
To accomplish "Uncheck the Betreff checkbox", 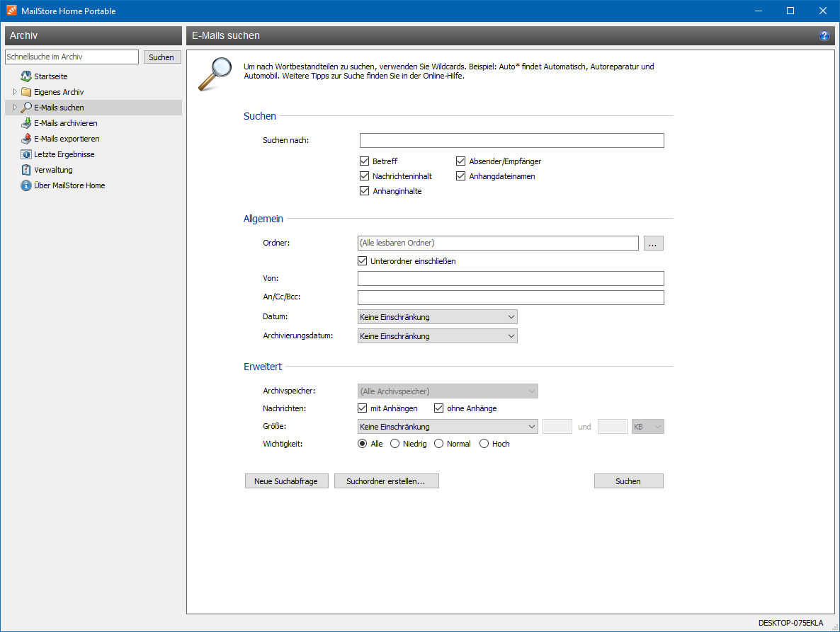I will 365,161.
